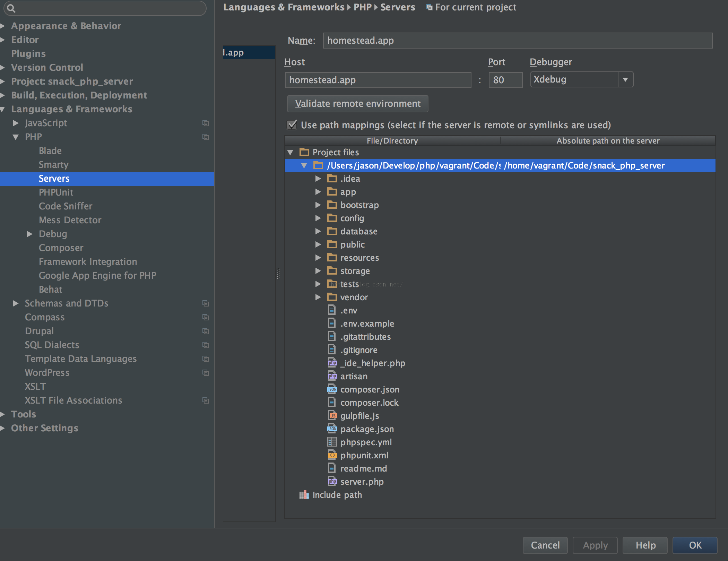The width and height of the screenshot is (728, 561).
Task: Click project-level icon next to JavaScript
Action: pyautogui.click(x=206, y=123)
